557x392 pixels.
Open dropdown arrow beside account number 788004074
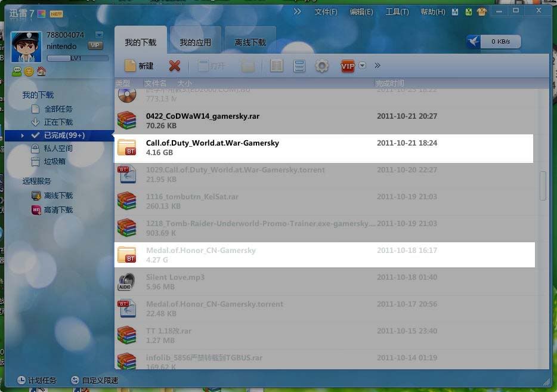click(x=99, y=35)
